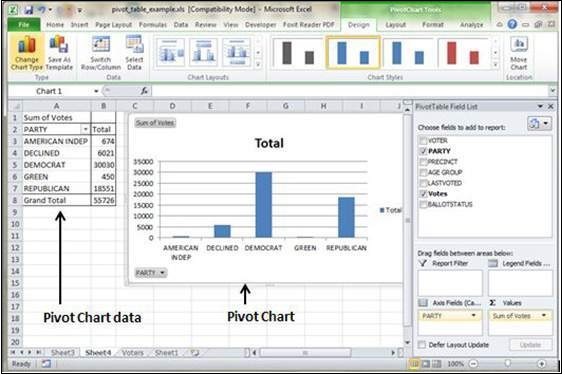Enable the VOTER field checkbox

click(x=423, y=140)
